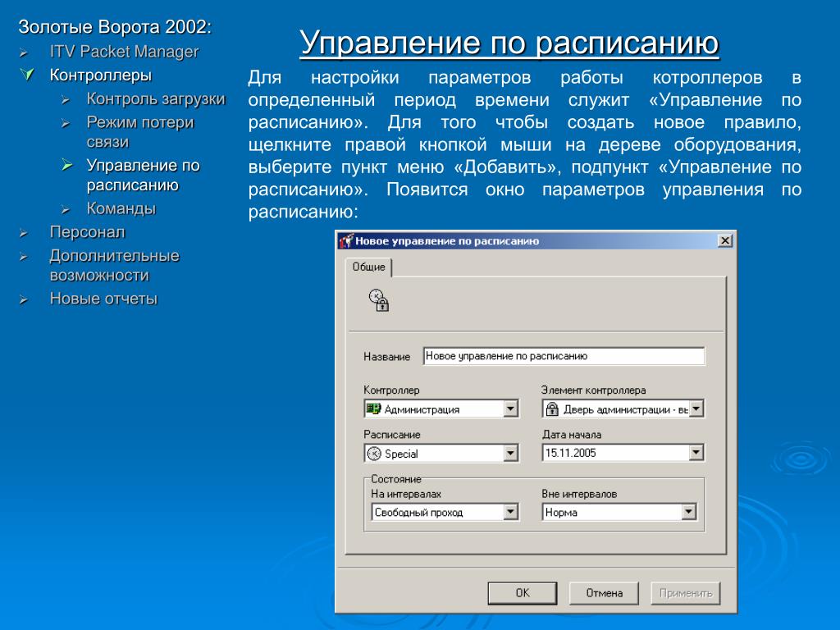Click the OK button

pyautogui.click(x=523, y=593)
